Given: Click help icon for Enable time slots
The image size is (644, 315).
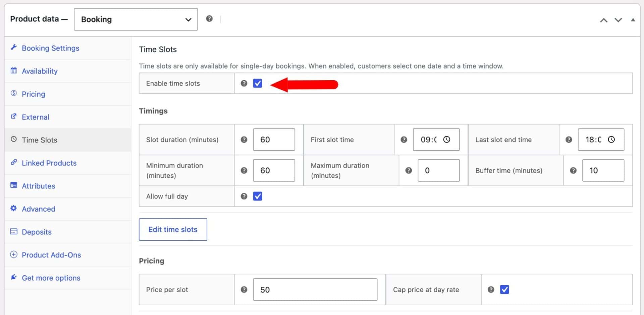Looking at the screenshot, I should click(244, 83).
